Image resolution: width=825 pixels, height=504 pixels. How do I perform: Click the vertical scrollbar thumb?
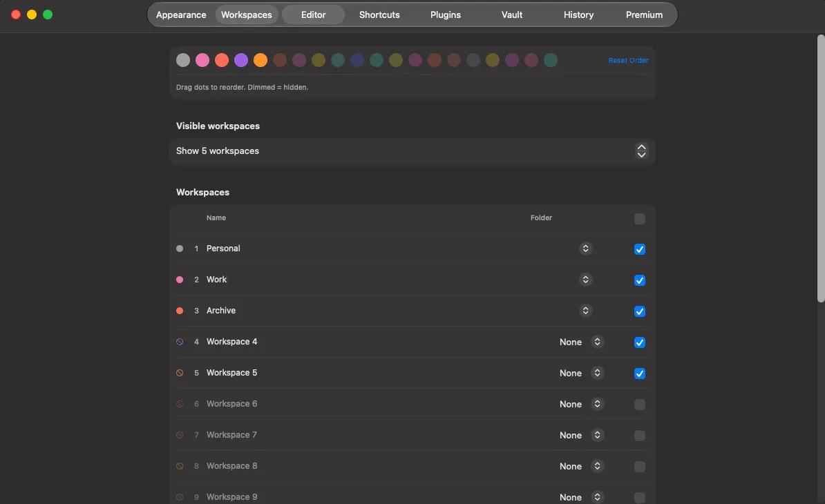[821, 168]
